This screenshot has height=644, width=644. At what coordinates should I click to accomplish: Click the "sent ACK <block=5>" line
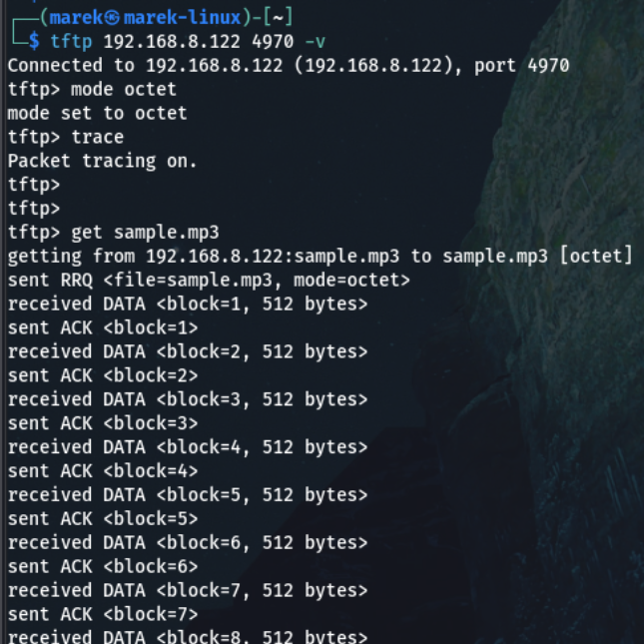click(x=102, y=519)
